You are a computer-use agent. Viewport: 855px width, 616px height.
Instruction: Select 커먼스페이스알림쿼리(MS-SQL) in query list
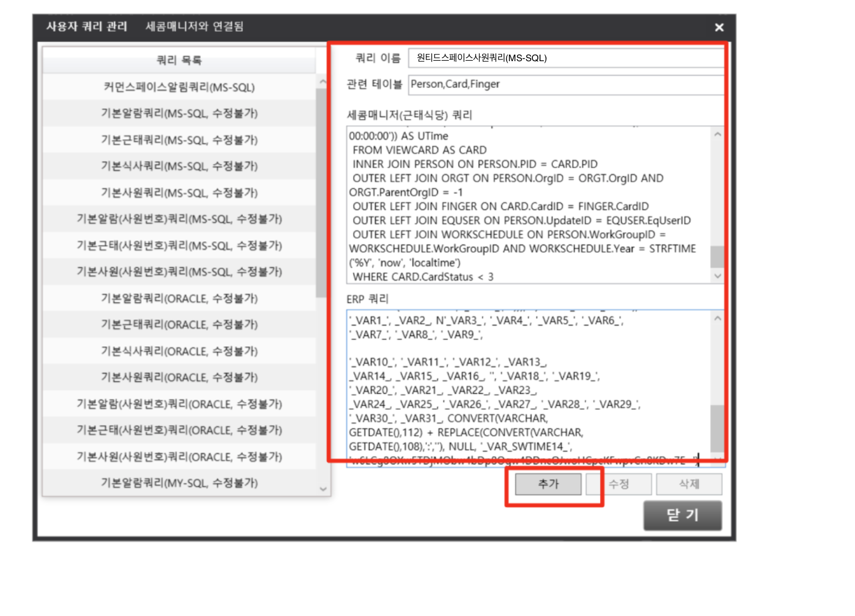click(x=179, y=87)
